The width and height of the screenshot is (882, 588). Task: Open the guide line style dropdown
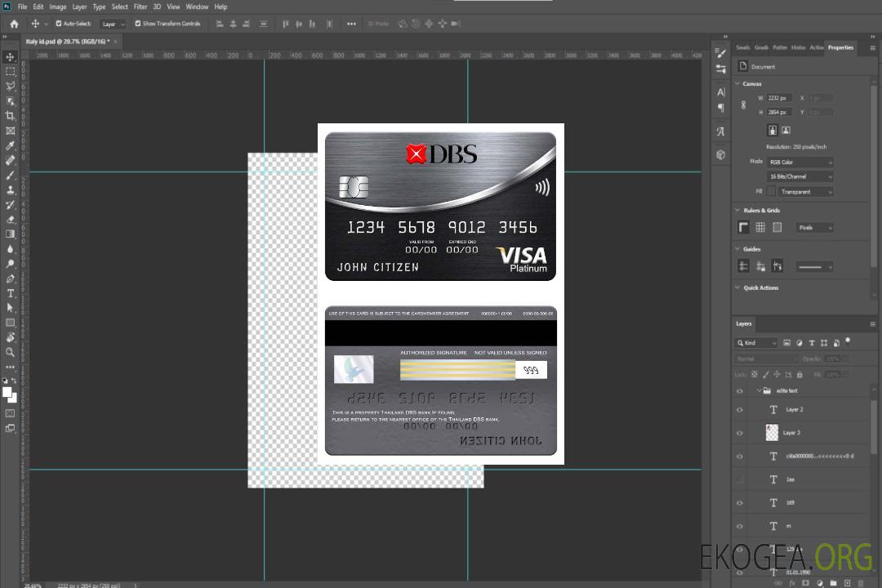[815, 267]
